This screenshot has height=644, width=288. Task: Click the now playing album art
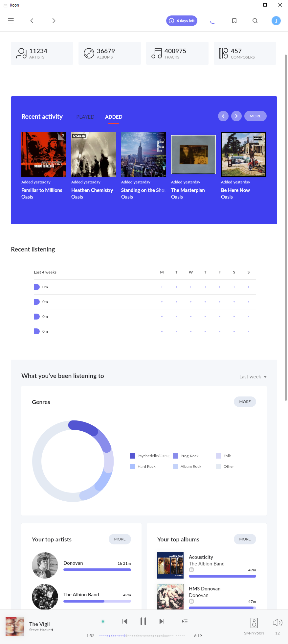click(15, 627)
